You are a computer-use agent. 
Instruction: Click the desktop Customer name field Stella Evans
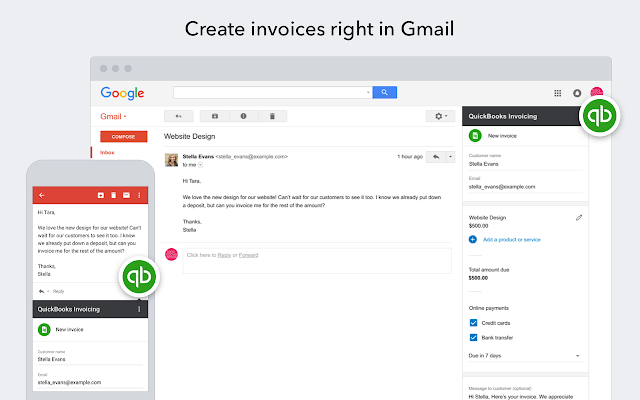tap(525, 164)
